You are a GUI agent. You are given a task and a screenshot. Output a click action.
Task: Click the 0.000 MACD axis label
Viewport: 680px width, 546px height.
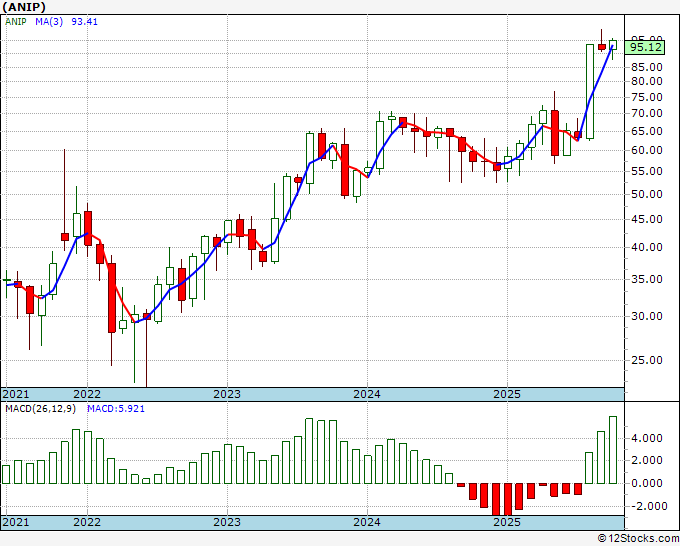[647, 483]
